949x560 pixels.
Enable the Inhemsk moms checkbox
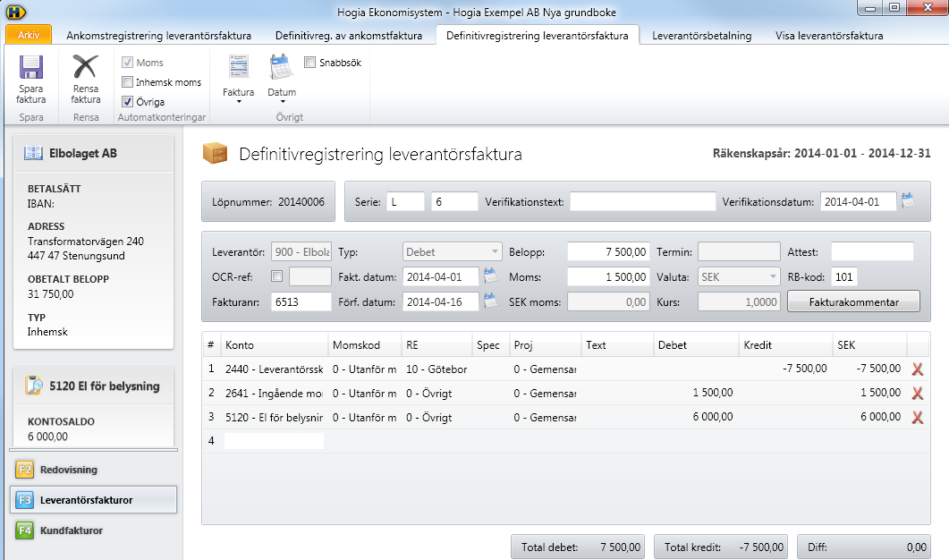tap(127, 81)
